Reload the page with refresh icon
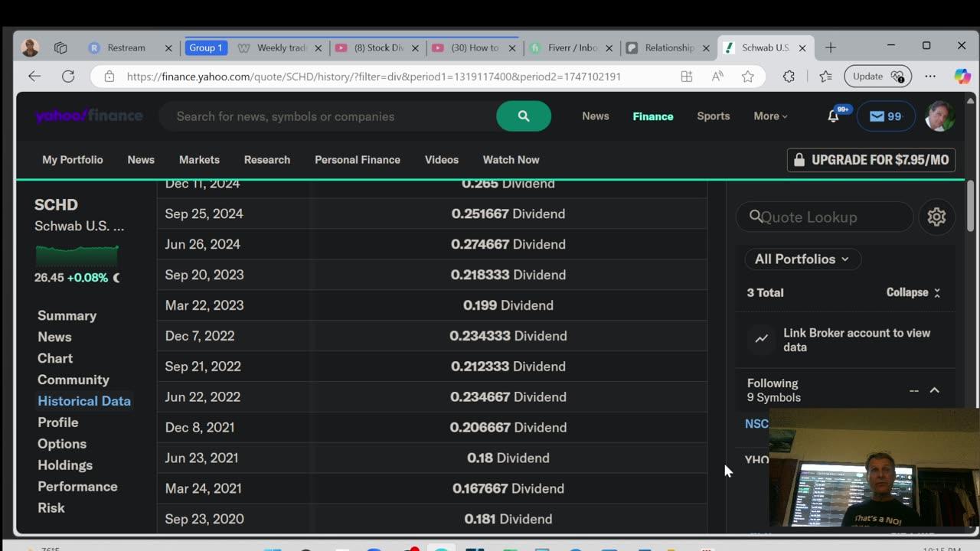Screen dimensions: 980x551 point(68,77)
